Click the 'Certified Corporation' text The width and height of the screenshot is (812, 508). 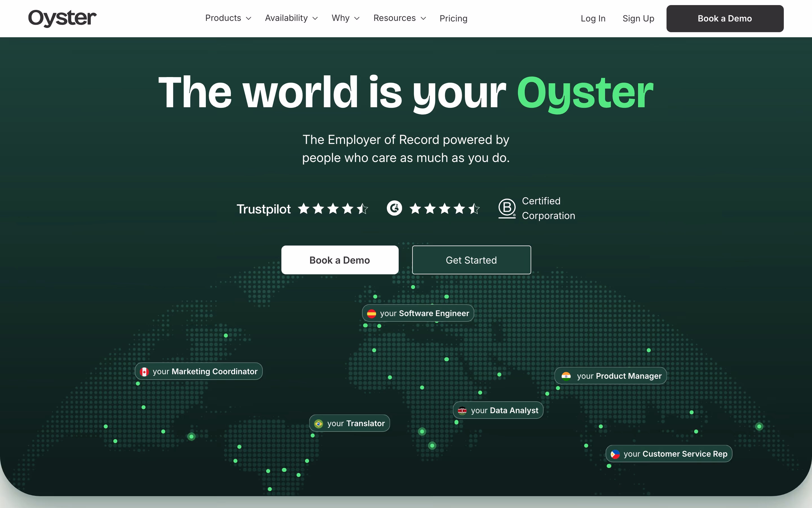pos(548,208)
